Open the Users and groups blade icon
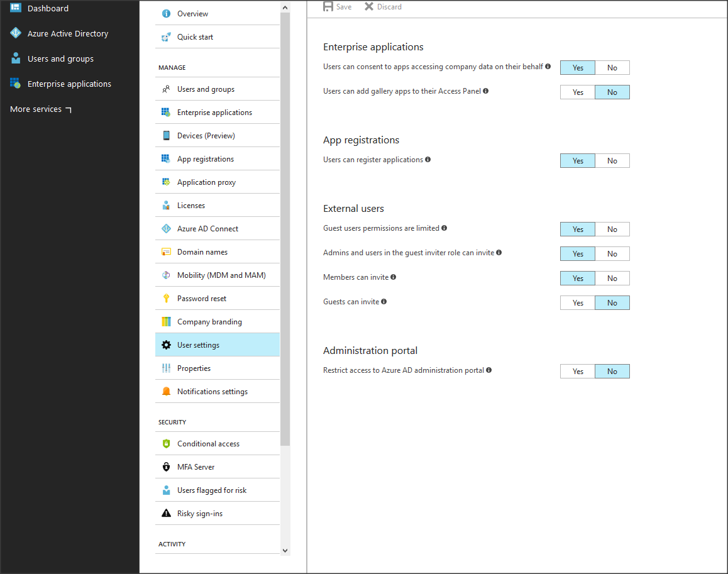 click(166, 89)
